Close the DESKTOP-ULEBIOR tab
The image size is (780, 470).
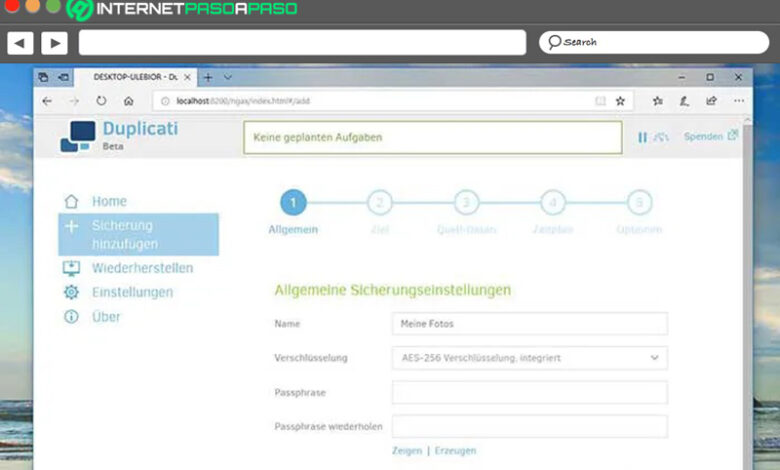[187, 77]
